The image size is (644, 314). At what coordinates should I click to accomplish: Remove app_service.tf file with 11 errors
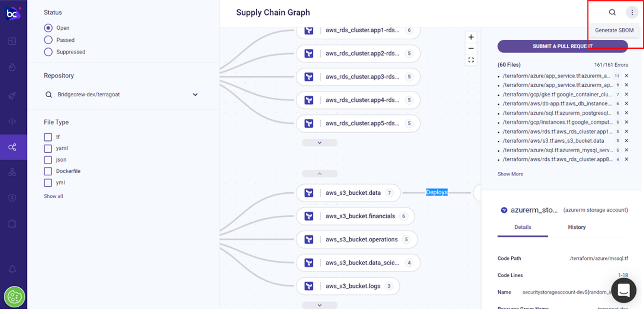coord(626,76)
